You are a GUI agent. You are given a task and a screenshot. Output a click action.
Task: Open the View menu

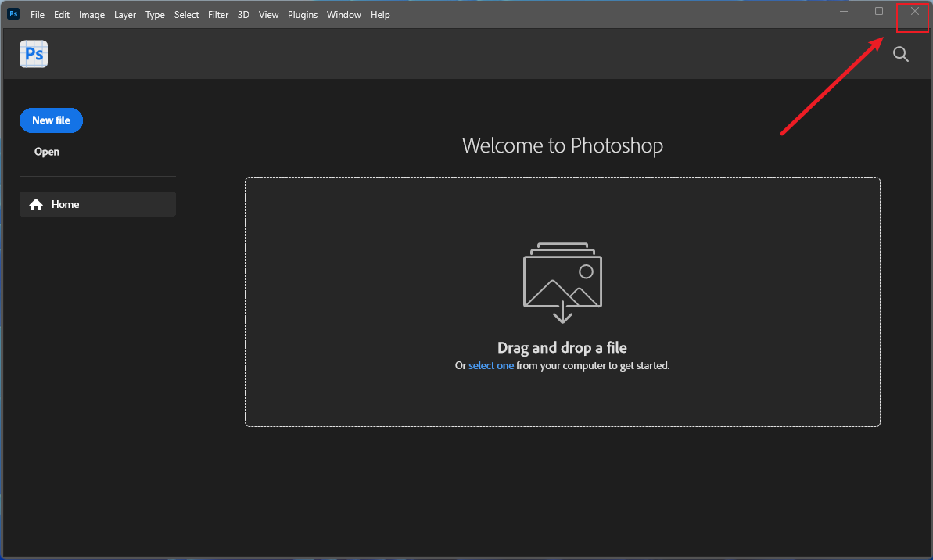click(x=268, y=15)
